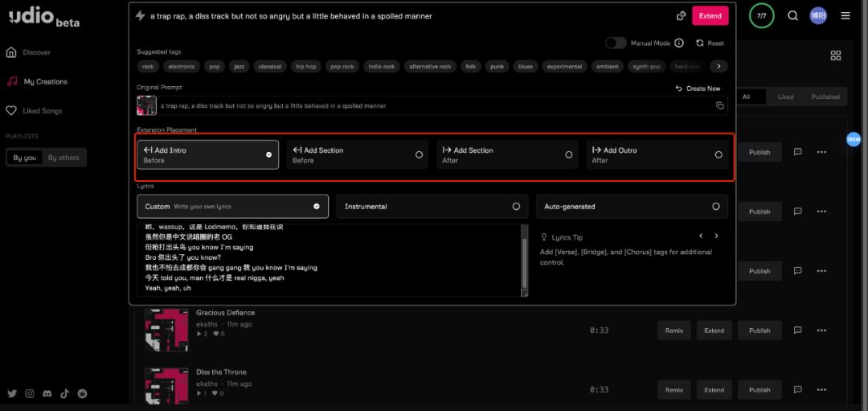Select Add Section After placement
This screenshot has width=868, height=411.
pos(507,154)
